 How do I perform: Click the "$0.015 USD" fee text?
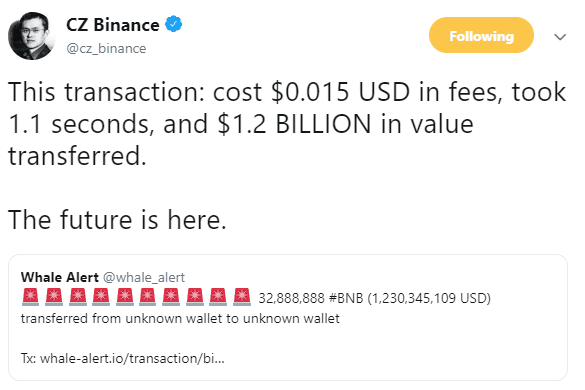[x=341, y=92]
